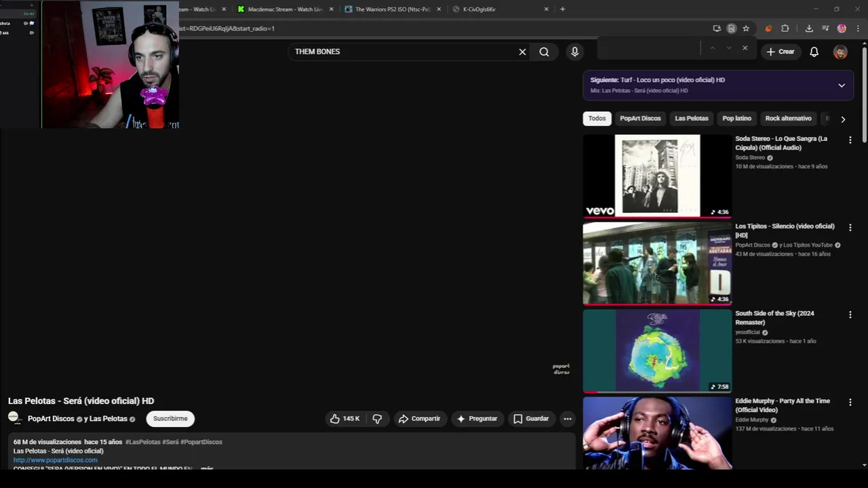Open browser extensions puzzle icon
Image resolution: width=868 pixels, height=488 pixels.
[785, 28]
